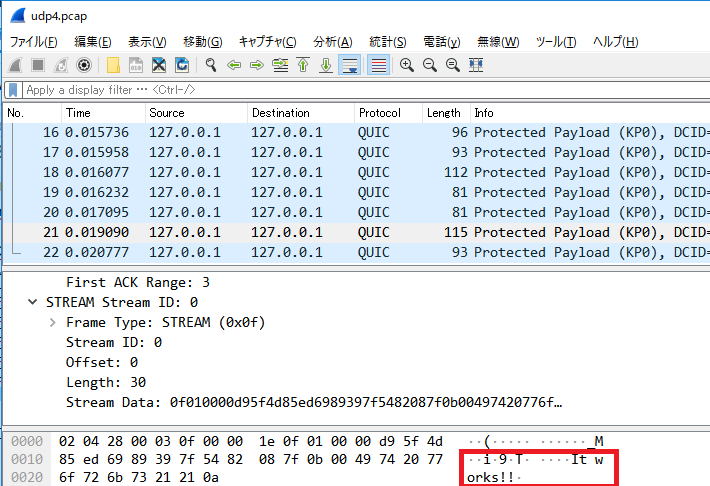Click hex offset 0000 row bytes
The image size is (710, 486).
pyautogui.click(x=250, y=441)
